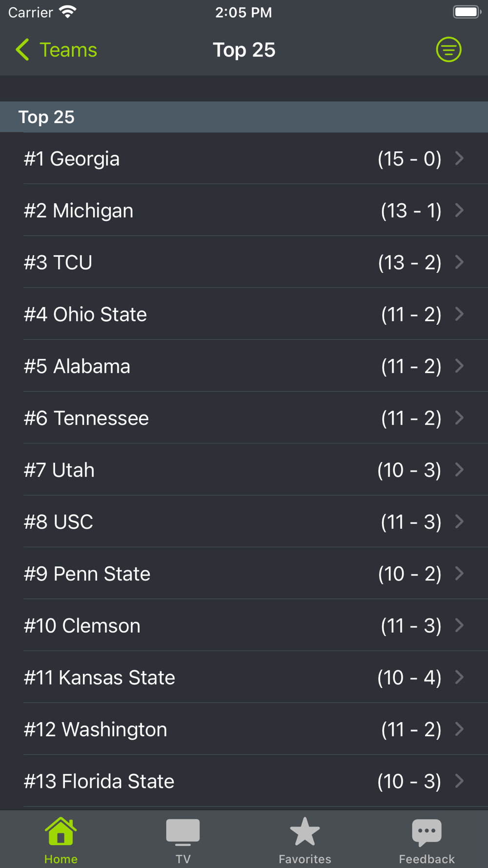
Task: Tap the Wi-Fi status icon
Action: point(68,12)
